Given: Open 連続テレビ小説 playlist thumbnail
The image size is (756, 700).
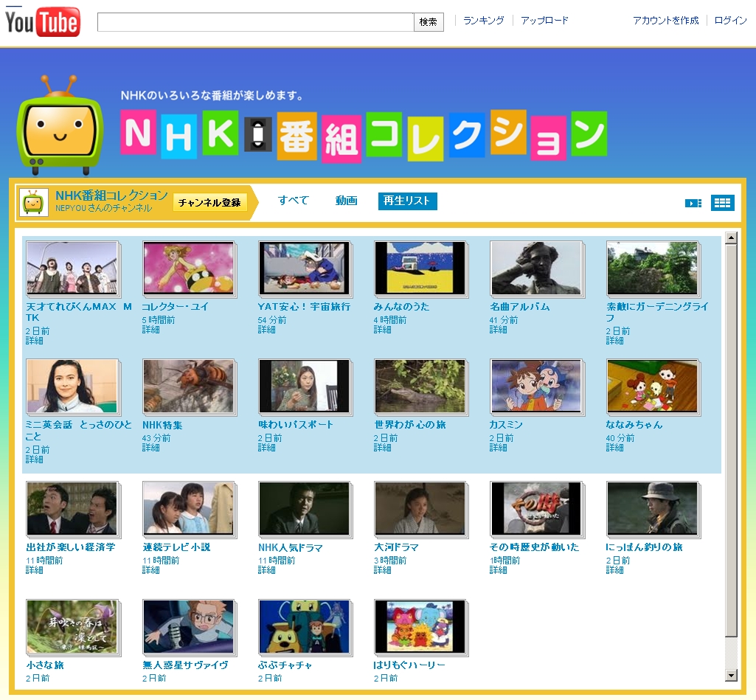Looking at the screenshot, I should [189, 509].
